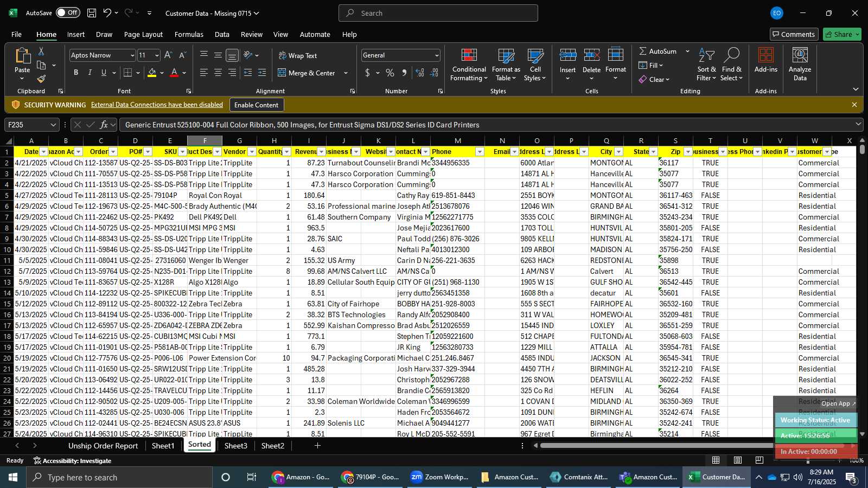
Task: Open Zoom Workplace from taskbar
Action: 439,477
